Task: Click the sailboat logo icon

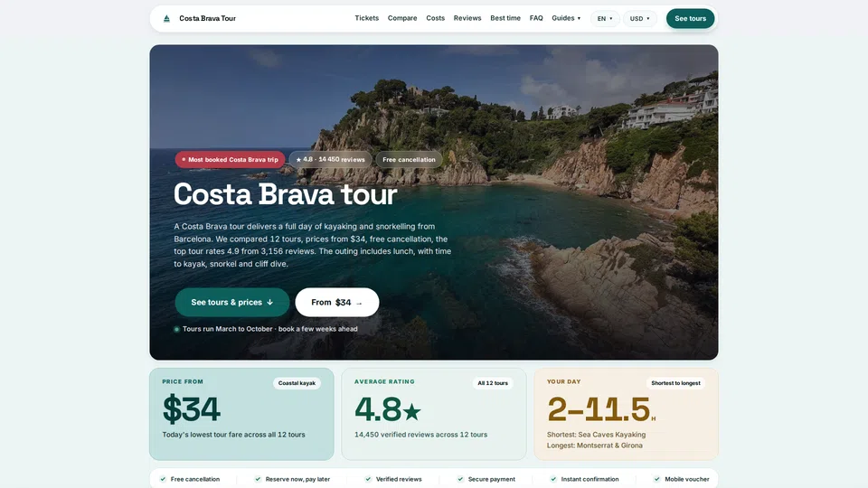Action: (x=166, y=18)
